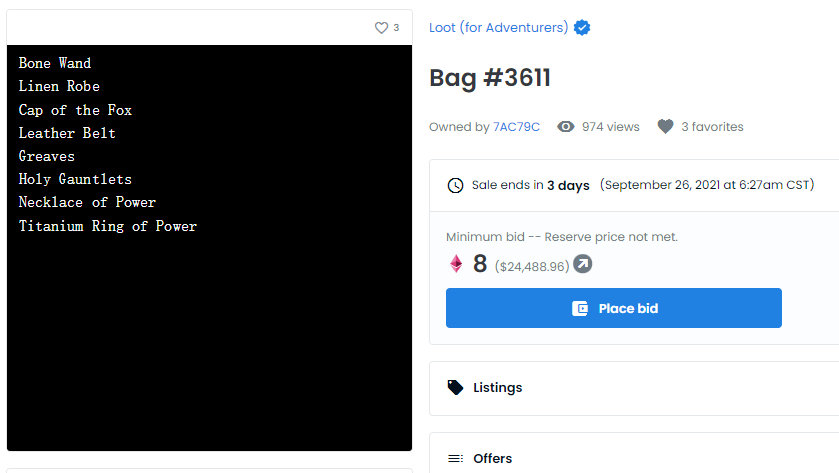
Task: Click the 3 favorites text
Action: [x=712, y=127]
